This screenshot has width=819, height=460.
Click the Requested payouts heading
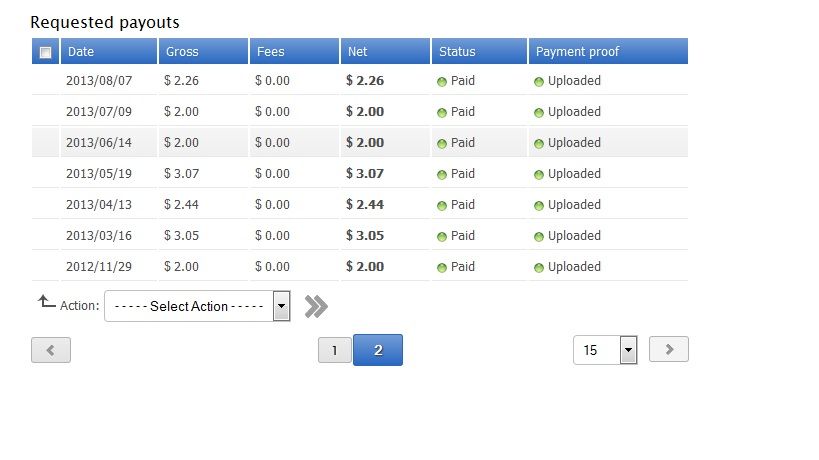[105, 22]
